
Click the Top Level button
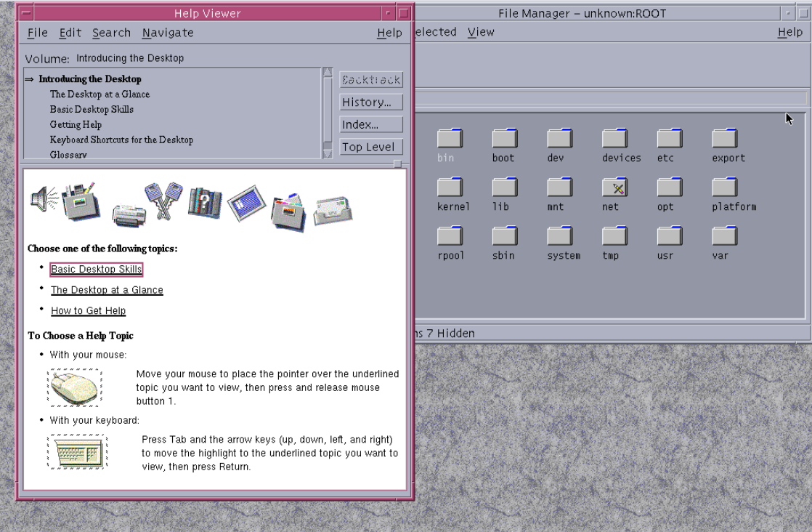tap(370, 147)
